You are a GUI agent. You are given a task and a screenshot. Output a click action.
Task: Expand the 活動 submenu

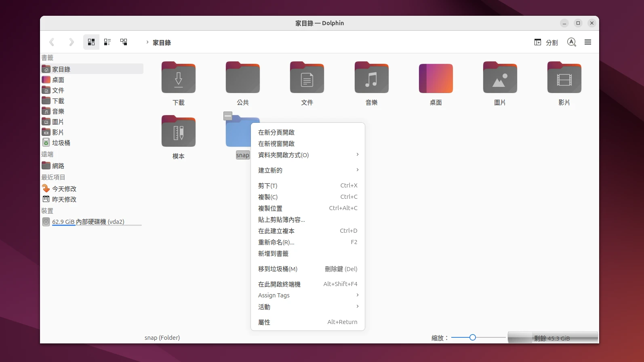[307, 307]
